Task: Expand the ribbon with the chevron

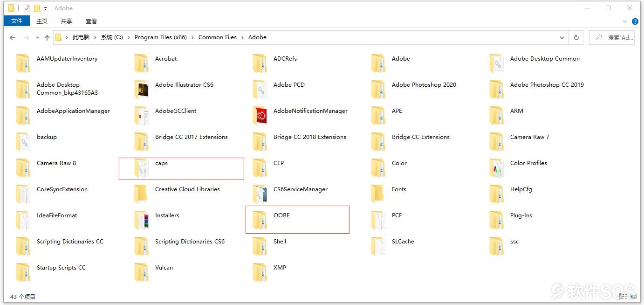Action: click(x=625, y=21)
